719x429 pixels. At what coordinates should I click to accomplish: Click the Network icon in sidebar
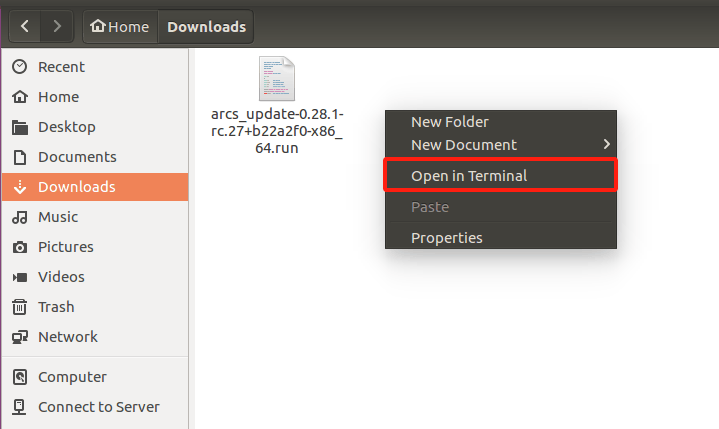click(19, 337)
